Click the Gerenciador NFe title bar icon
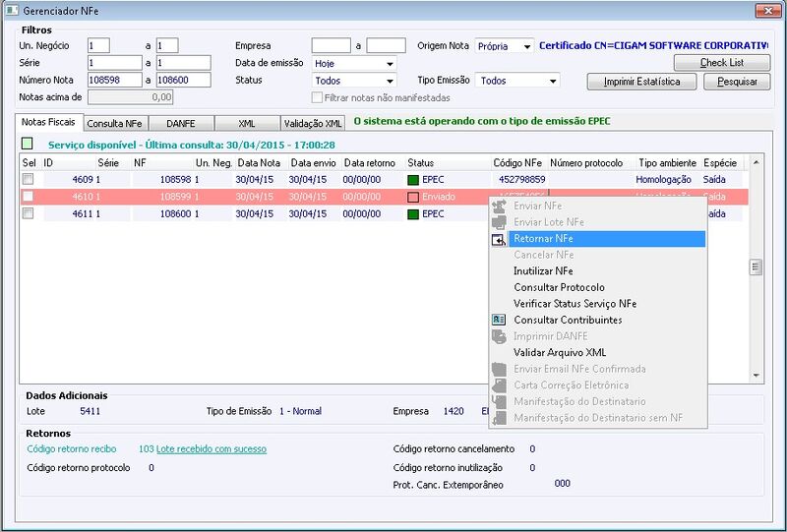 click(12, 10)
